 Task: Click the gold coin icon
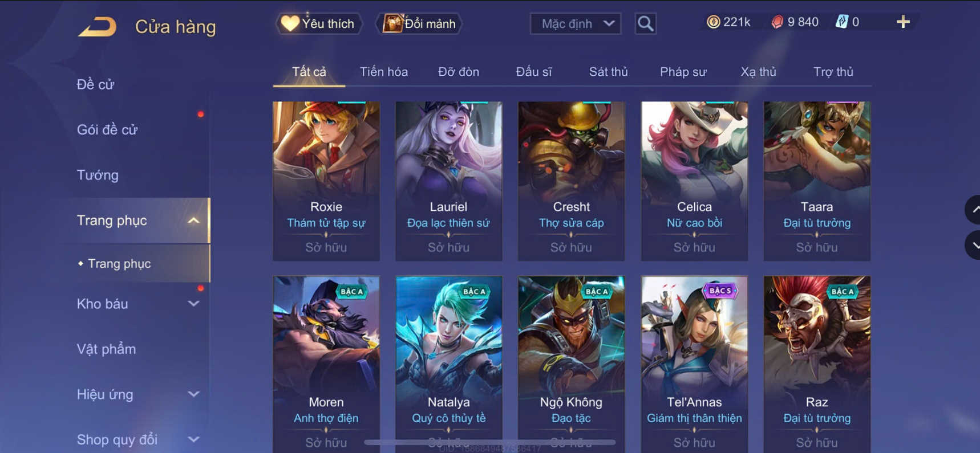pyautogui.click(x=713, y=22)
